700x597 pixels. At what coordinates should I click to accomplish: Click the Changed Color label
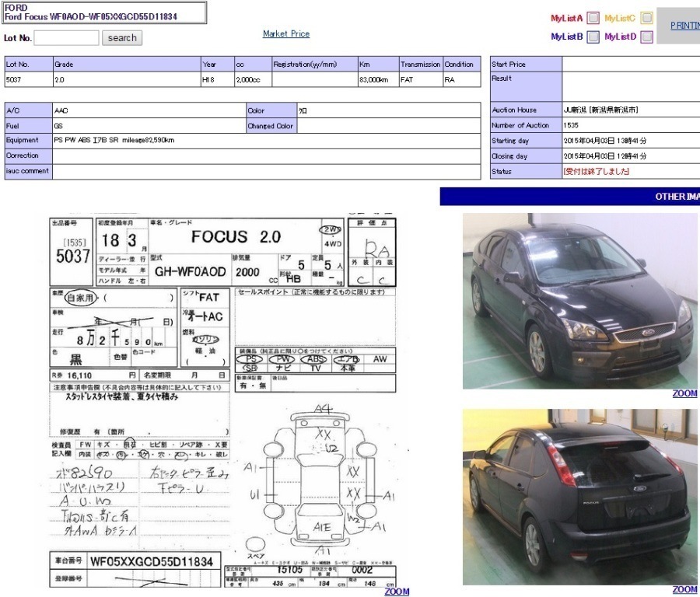tap(270, 126)
